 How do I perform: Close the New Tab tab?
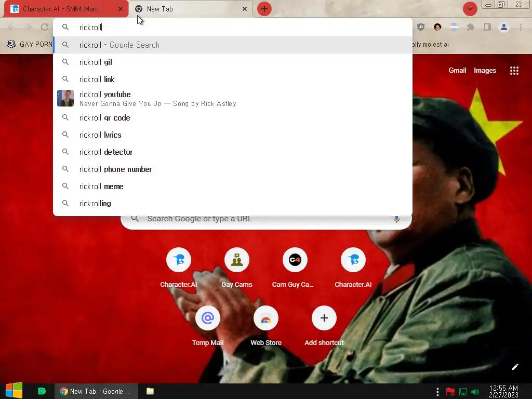pyautogui.click(x=245, y=9)
